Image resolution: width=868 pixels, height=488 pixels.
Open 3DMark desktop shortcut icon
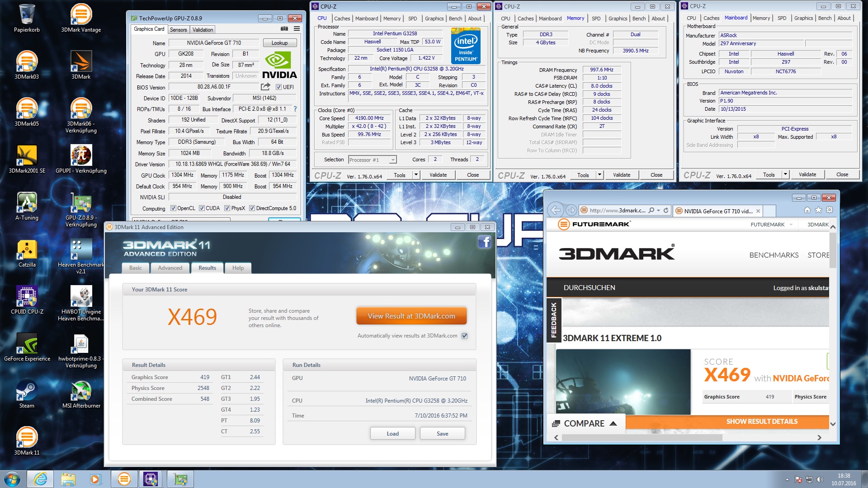pos(81,65)
